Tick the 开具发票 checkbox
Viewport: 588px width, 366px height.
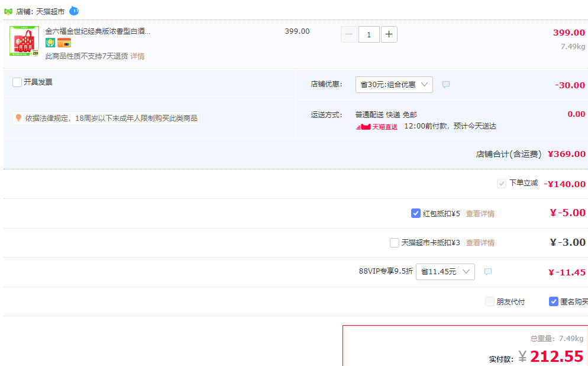pos(17,82)
